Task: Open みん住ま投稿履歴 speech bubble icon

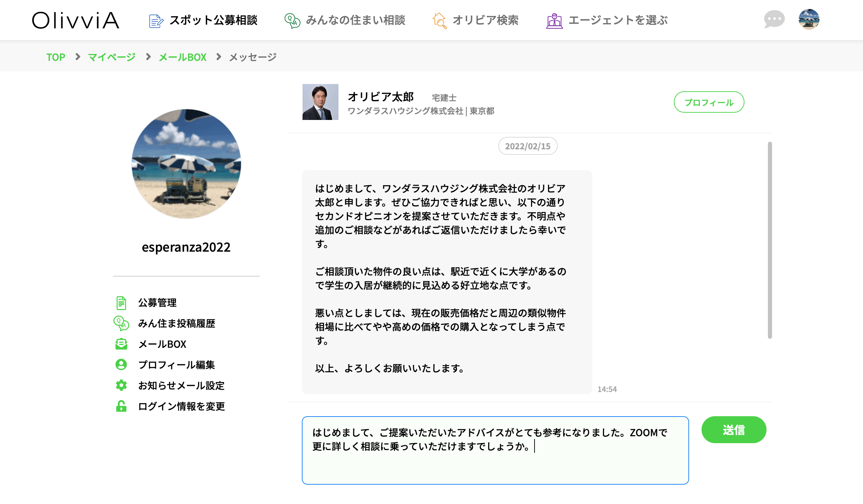Action: 121,324
